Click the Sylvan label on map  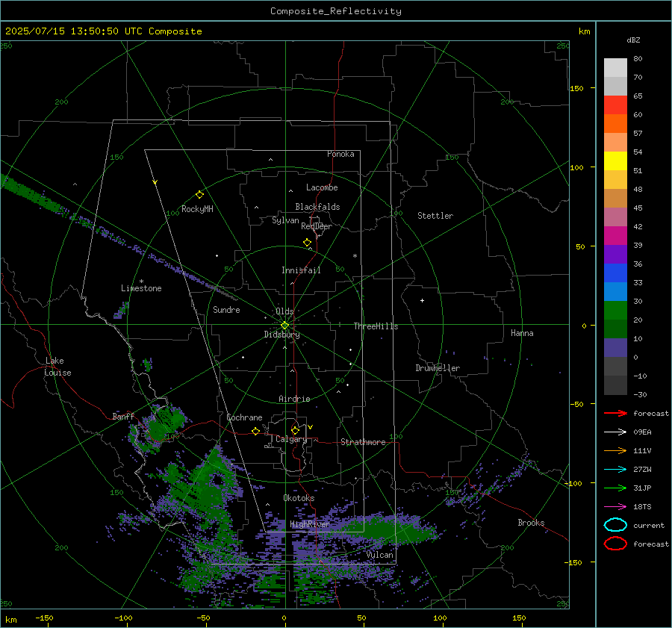pos(285,220)
